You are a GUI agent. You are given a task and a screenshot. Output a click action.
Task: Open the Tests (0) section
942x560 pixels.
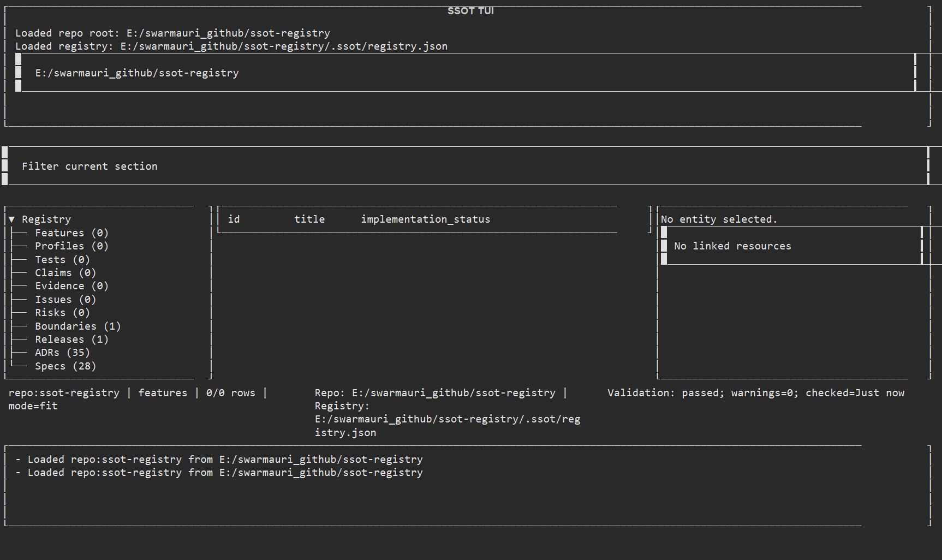click(x=62, y=260)
